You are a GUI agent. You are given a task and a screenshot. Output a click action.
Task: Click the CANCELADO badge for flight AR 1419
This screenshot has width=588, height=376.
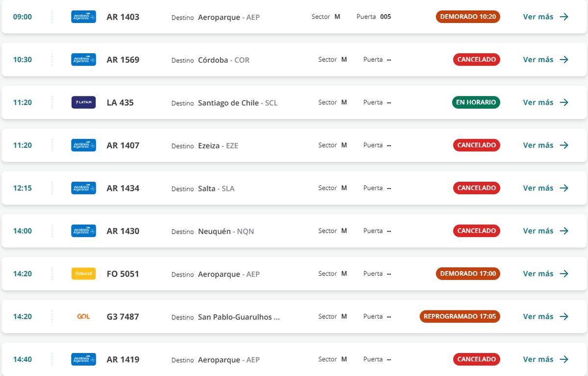tap(476, 359)
